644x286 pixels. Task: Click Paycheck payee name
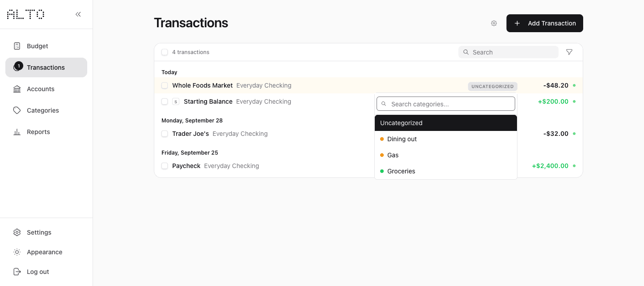(186, 166)
